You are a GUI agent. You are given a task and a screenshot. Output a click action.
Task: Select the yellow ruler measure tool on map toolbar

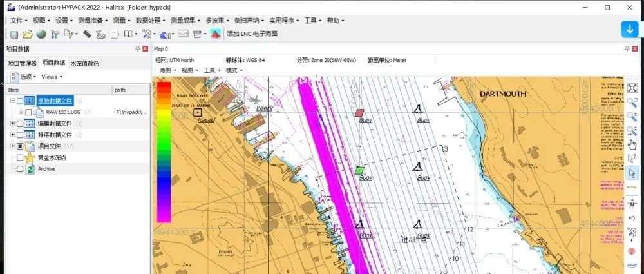[632, 187]
